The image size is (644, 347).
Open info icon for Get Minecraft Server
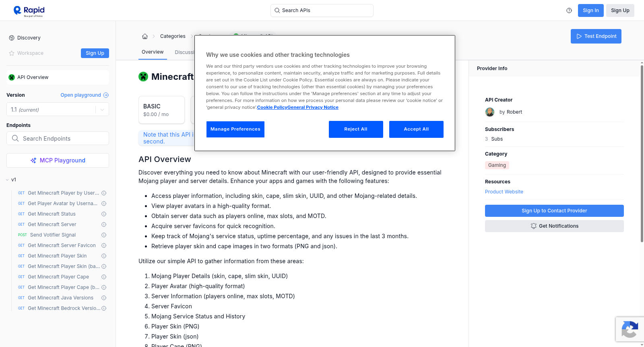tap(104, 224)
